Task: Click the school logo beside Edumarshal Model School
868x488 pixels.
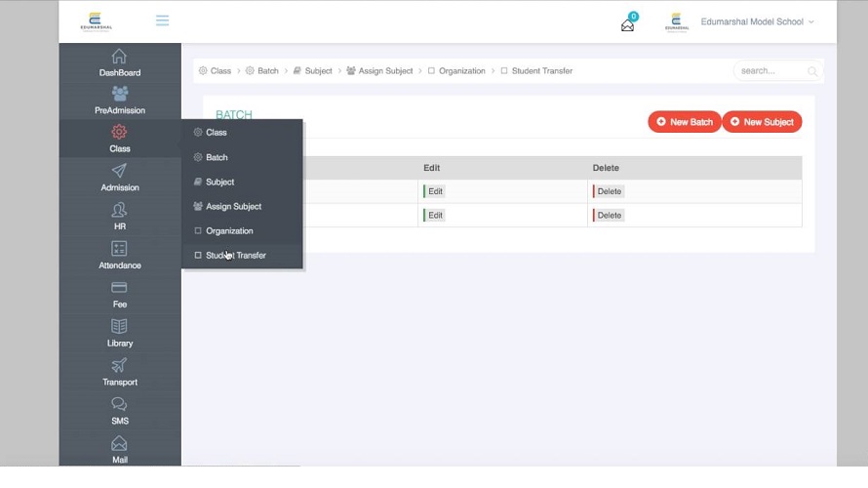Action: coord(677,22)
